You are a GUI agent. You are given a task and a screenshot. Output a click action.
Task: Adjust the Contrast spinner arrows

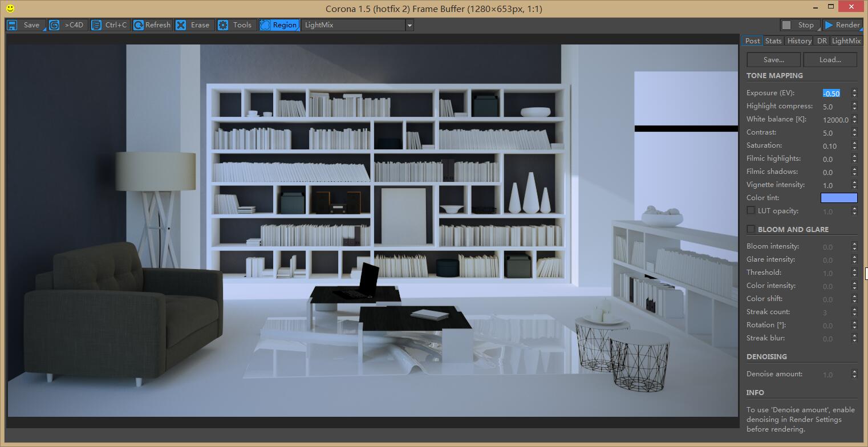(x=854, y=132)
